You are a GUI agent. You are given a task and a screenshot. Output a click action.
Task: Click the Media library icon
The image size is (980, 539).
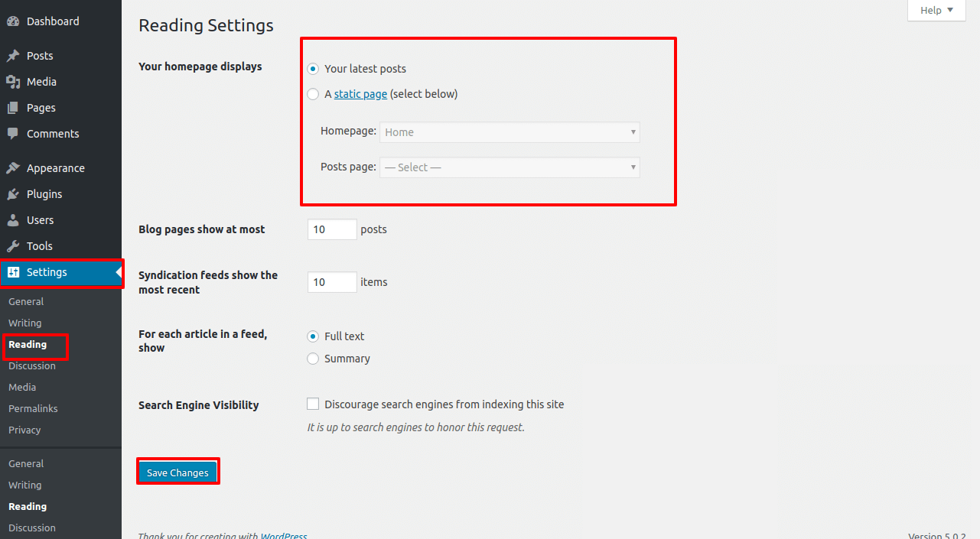pyautogui.click(x=13, y=82)
